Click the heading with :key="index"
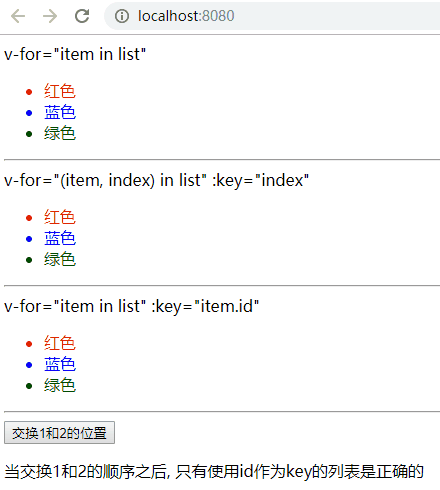 pos(156,180)
